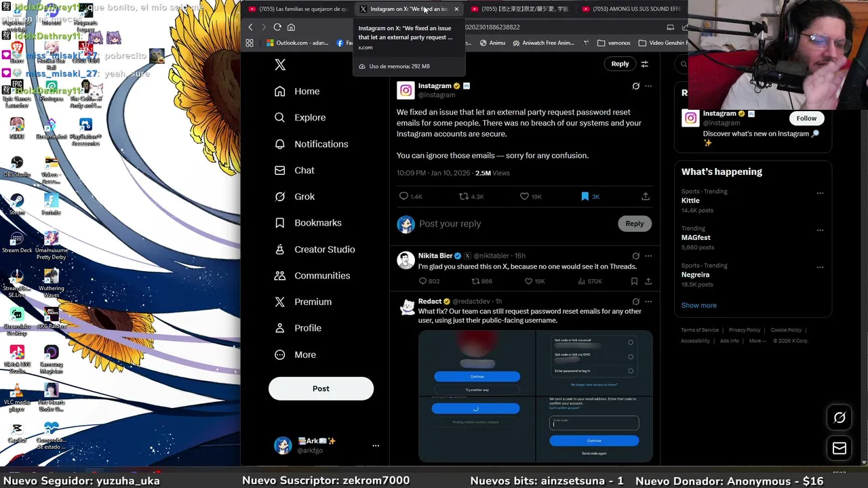The image size is (868, 488).
Task: Open floating messages envelope button
Action: click(840, 448)
